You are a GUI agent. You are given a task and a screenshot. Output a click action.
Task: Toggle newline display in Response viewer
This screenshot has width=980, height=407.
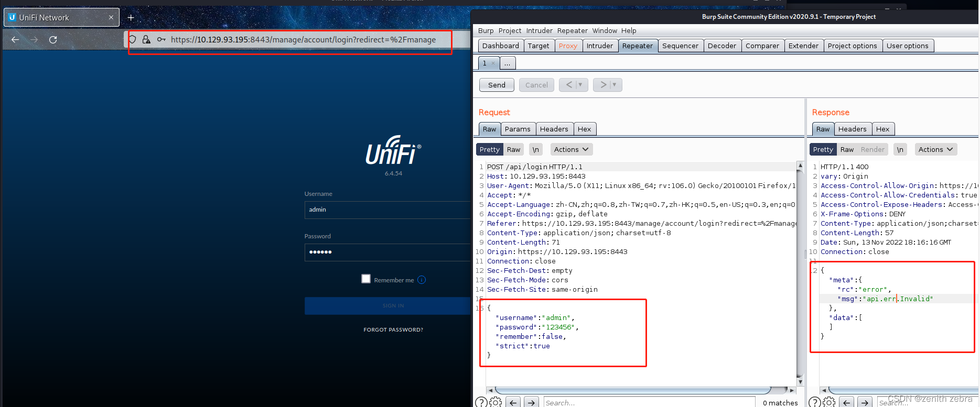pos(900,150)
